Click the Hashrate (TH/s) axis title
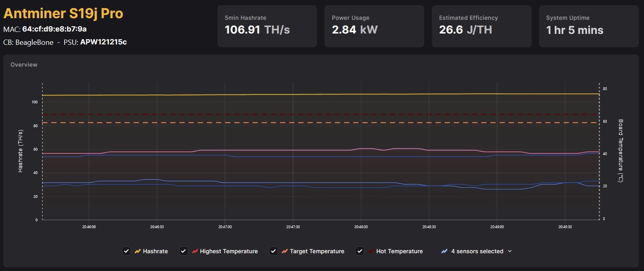The image size is (644, 271). tap(21, 151)
